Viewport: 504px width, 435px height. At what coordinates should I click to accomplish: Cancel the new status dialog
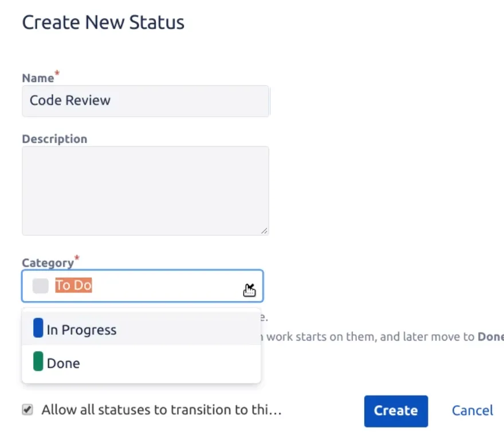472,410
